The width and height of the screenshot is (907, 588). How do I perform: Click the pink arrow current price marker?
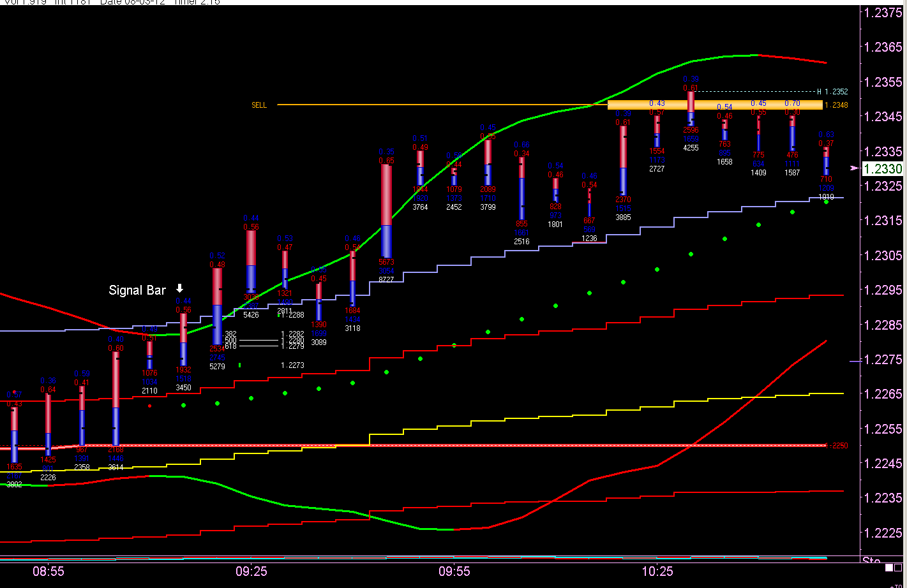coord(854,168)
